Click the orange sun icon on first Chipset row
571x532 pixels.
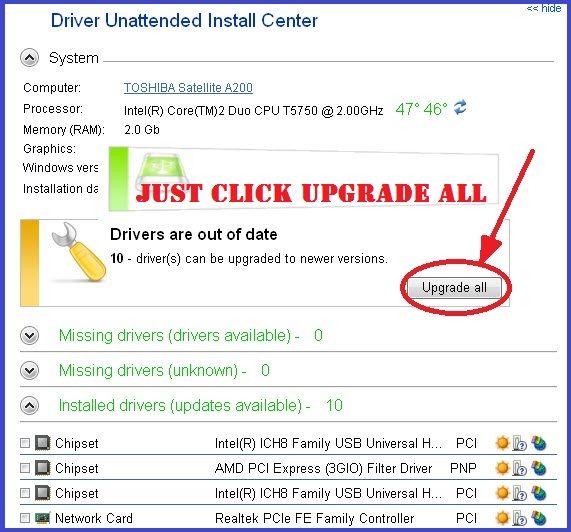pyautogui.click(x=502, y=443)
